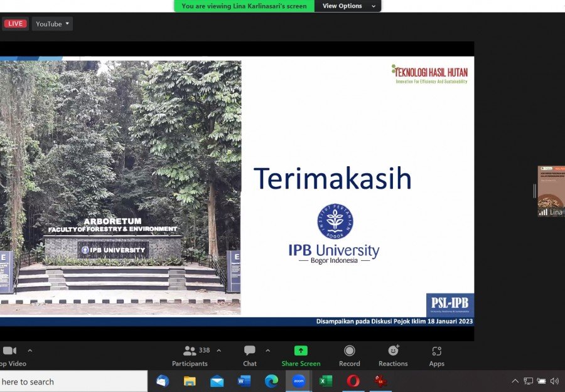Open the battery status tray icon

[541, 381]
